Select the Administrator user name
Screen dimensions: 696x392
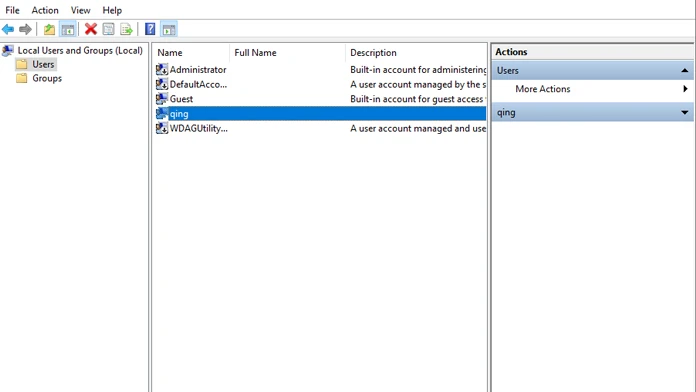click(198, 70)
